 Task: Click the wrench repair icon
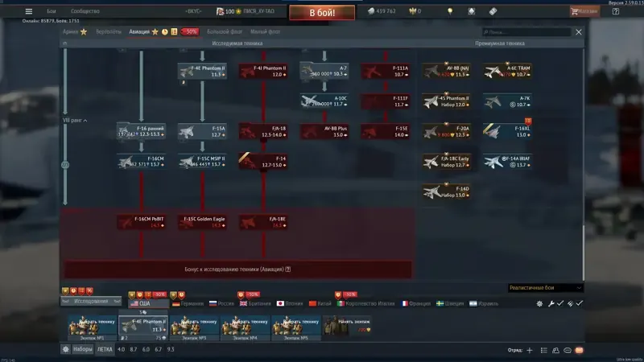551,304
